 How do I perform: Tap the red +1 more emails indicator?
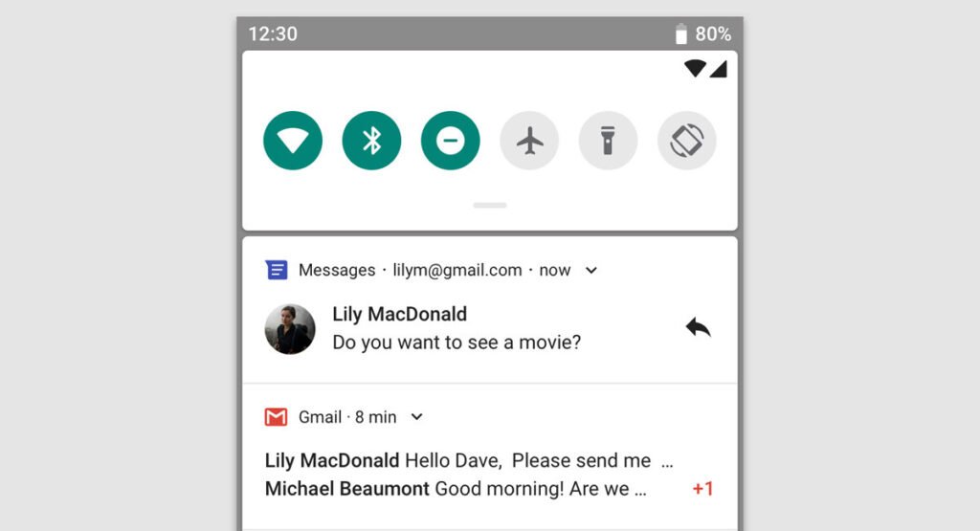point(702,489)
